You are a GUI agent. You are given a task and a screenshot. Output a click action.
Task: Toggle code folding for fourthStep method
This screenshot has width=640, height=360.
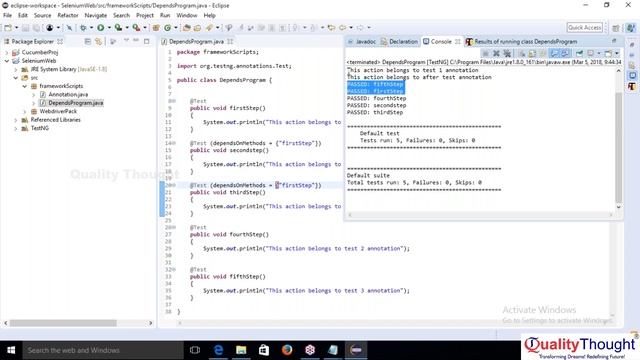tap(175, 227)
